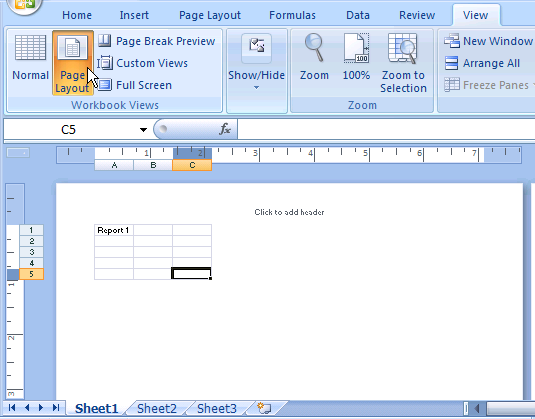Open the Home ribbon tab
This screenshot has height=419, width=535.
(77, 15)
